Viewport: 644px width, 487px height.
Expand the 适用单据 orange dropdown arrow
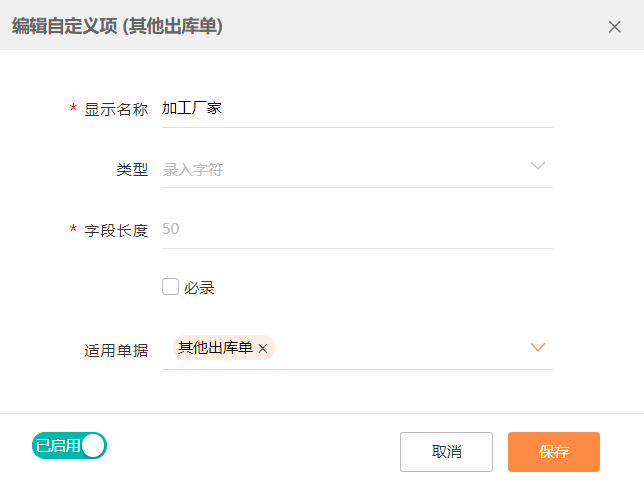tap(538, 347)
